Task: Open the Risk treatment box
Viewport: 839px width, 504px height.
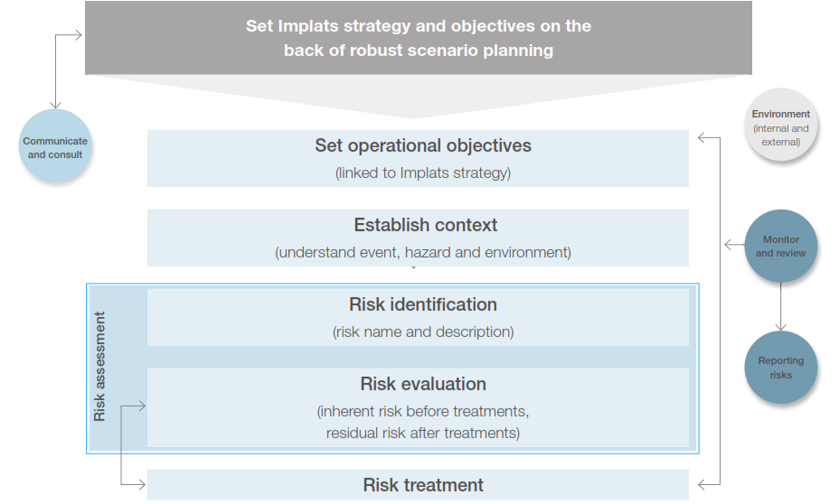Action: [x=418, y=485]
